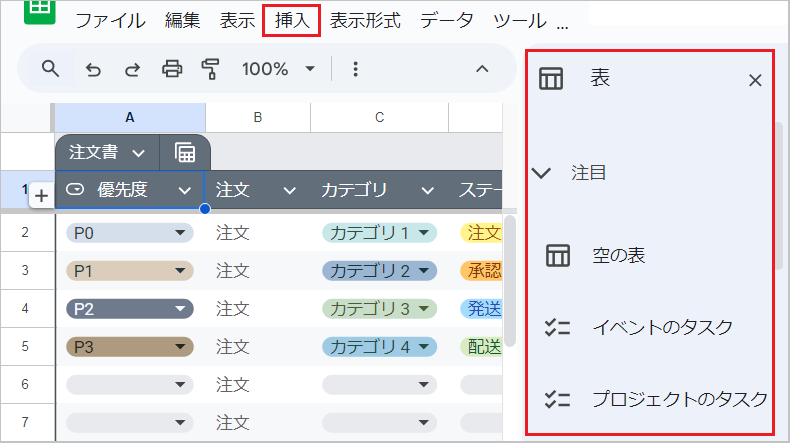Viewport: 791px width, 445px height.
Task: Collapse the 注目 section
Action: click(541, 173)
